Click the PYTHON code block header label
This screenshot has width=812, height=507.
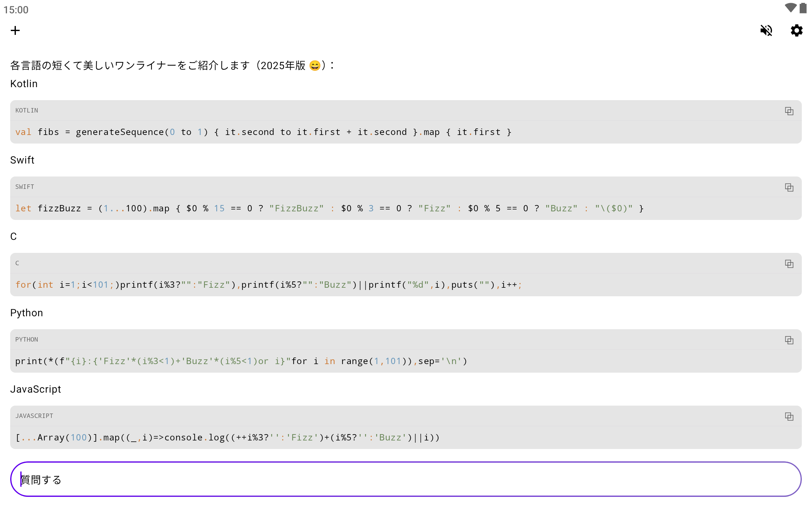click(x=27, y=340)
